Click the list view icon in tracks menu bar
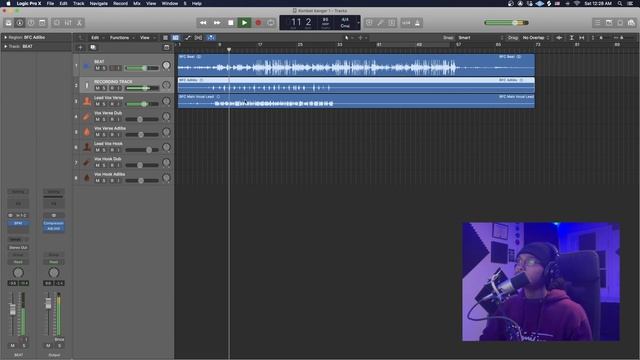 tap(165, 38)
